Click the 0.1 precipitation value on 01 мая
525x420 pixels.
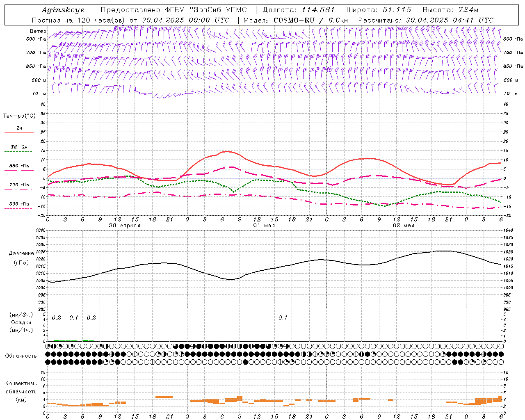(x=283, y=318)
